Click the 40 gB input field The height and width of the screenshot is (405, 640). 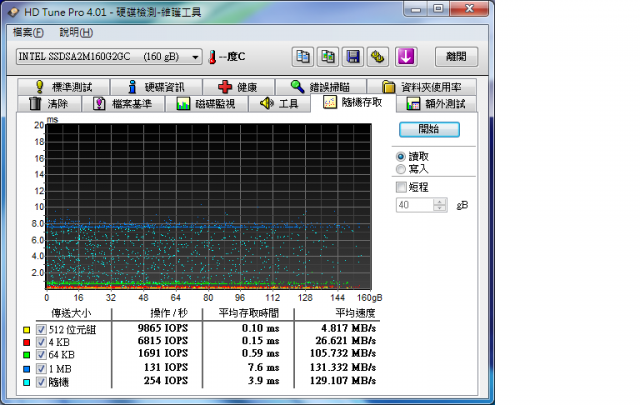tap(415, 205)
